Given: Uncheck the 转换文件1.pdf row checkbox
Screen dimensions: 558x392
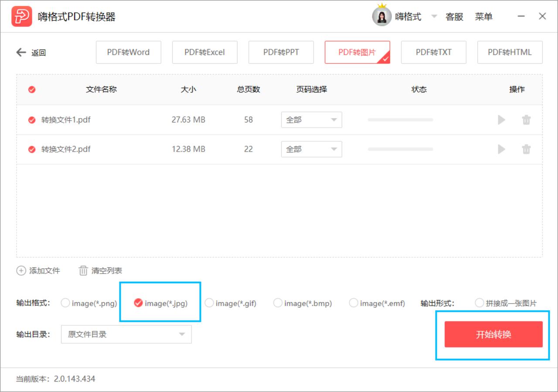Looking at the screenshot, I should (32, 120).
